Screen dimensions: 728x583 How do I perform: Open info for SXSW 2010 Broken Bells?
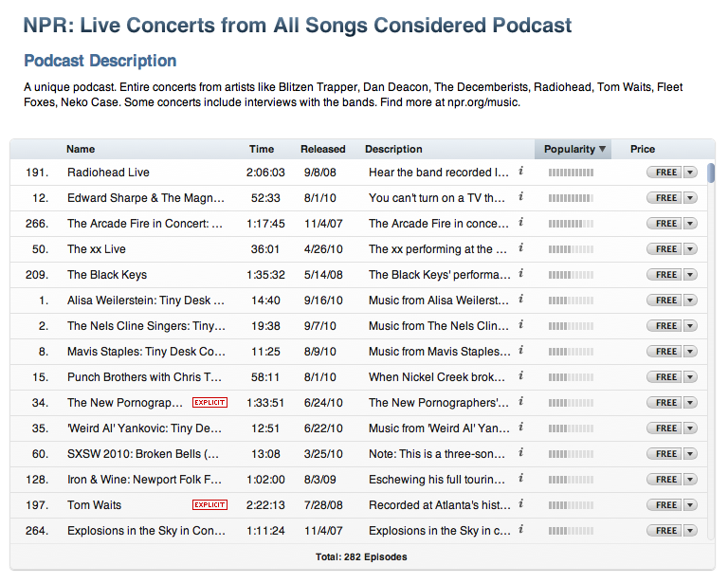[521, 452]
